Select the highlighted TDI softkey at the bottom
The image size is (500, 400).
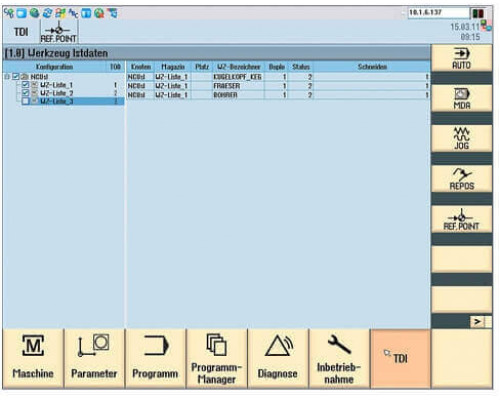pyautogui.click(x=400, y=359)
